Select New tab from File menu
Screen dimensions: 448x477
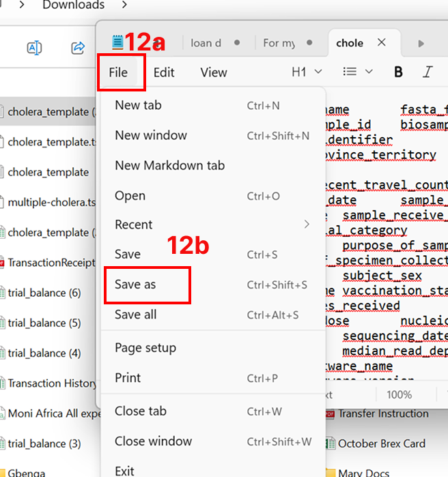coord(213,105)
